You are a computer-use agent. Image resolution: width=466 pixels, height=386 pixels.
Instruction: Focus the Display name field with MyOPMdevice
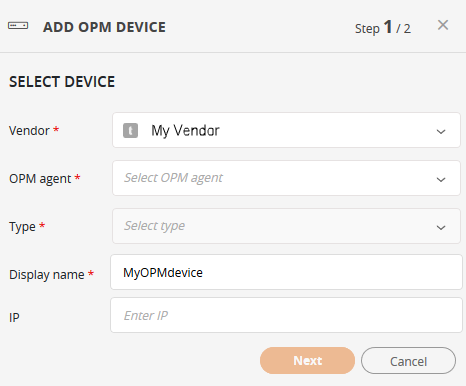coord(286,272)
